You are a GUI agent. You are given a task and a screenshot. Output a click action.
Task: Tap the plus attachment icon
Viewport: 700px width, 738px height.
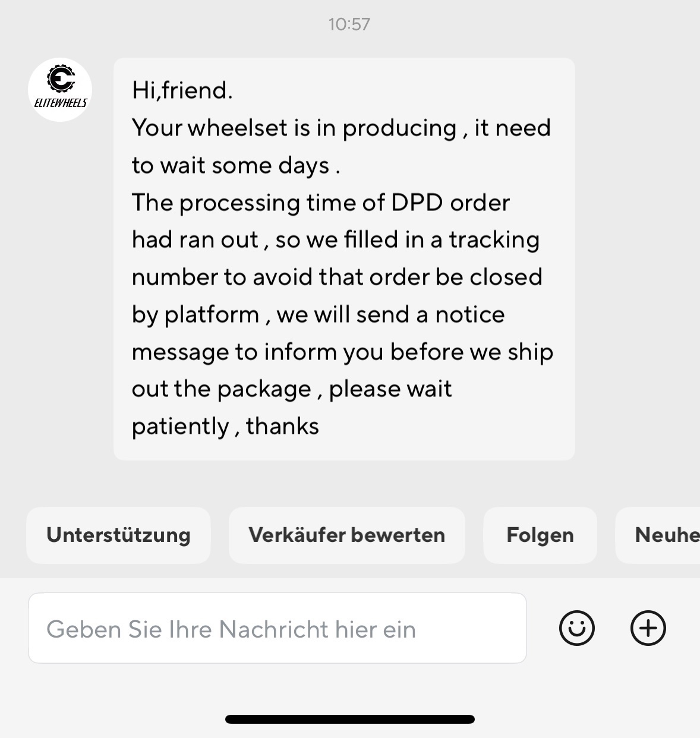tap(648, 628)
